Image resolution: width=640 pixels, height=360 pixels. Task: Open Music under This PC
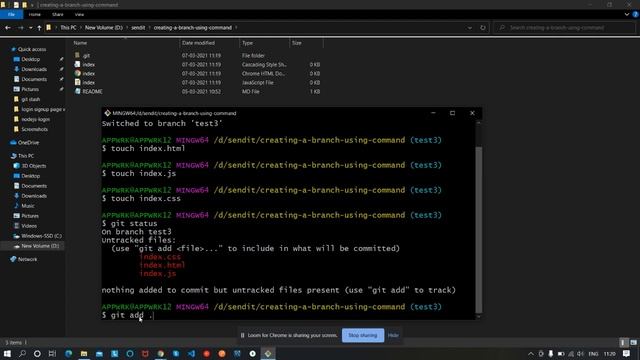pyautogui.click(x=28, y=206)
